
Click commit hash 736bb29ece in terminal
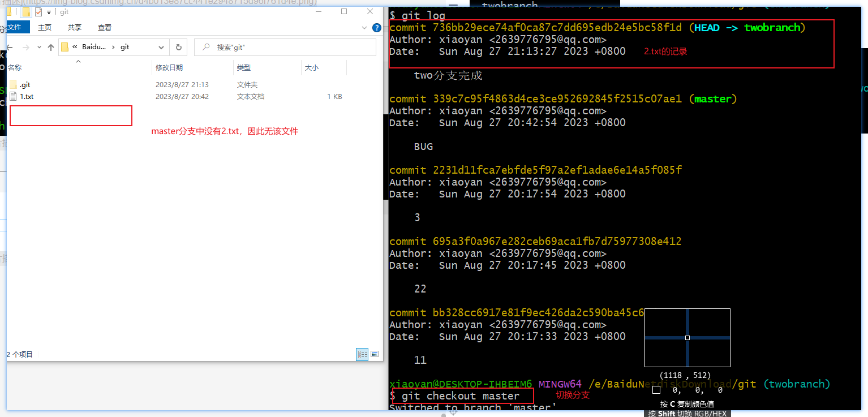coord(557,28)
